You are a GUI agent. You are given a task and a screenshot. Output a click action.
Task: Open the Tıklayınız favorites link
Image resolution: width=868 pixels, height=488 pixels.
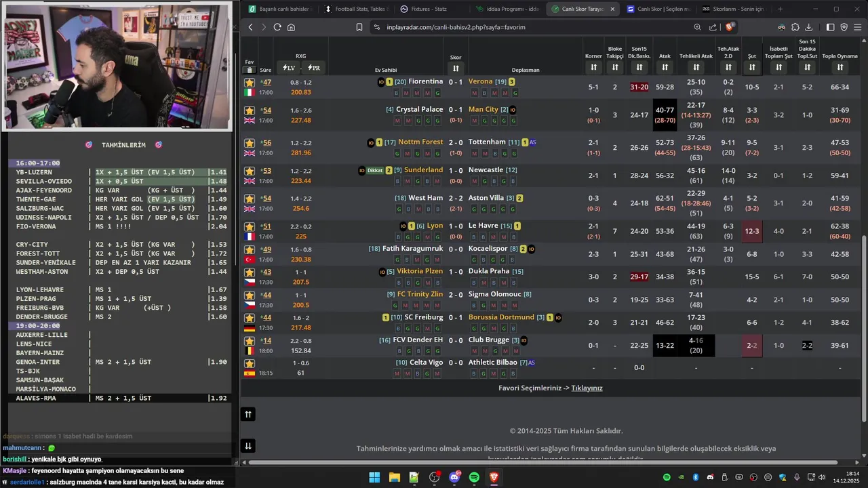tap(587, 388)
